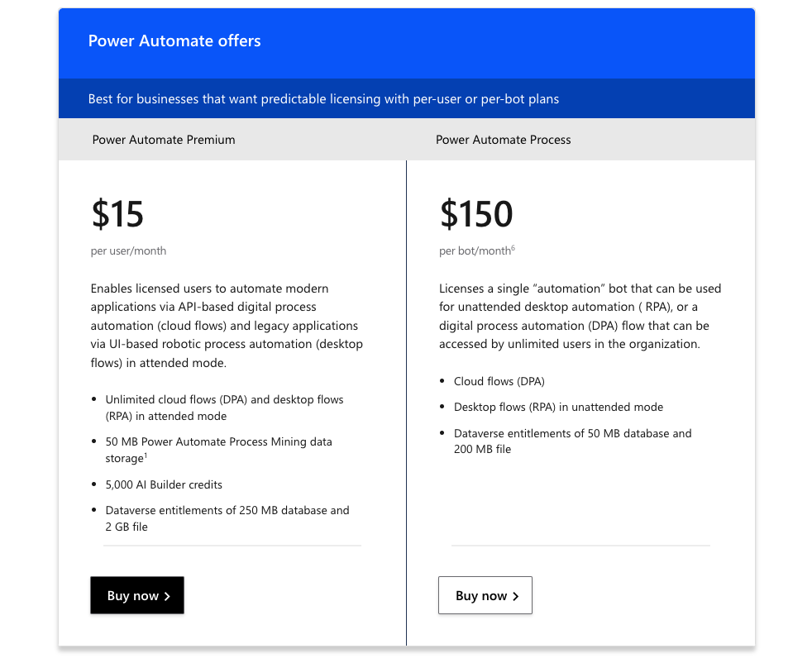812x663 pixels.
Task: Click the 5,000 AI Builder credits bullet
Action: pos(164,484)
